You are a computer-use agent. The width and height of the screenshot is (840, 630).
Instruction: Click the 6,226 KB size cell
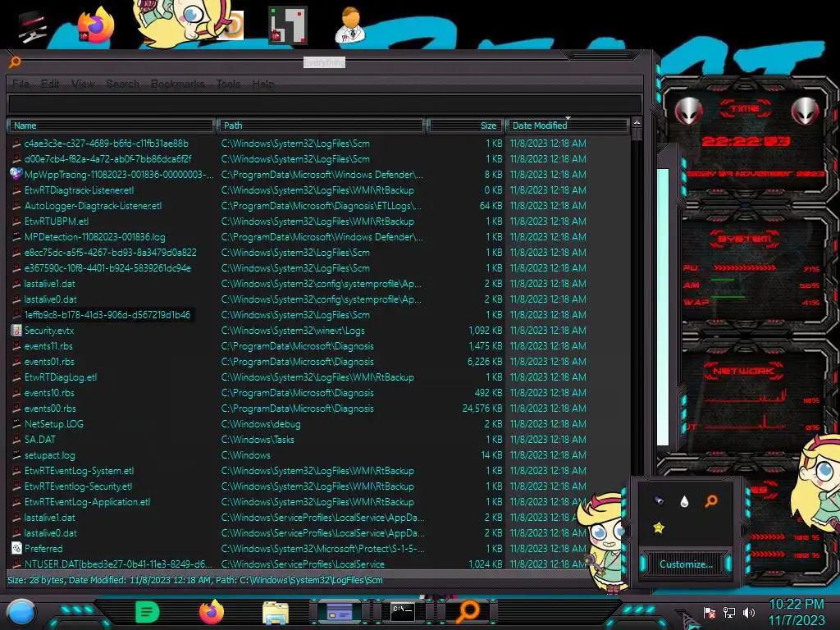pyautogui.click(x=485, y=362)
